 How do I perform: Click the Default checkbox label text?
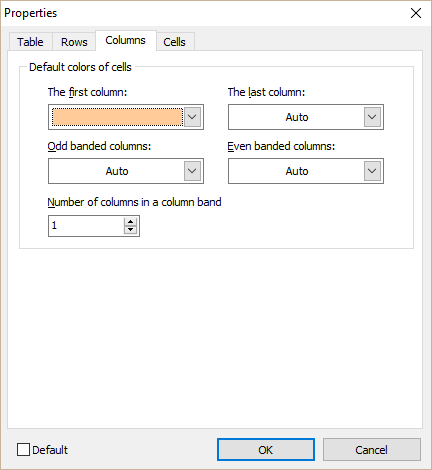(x=50, y=450)
